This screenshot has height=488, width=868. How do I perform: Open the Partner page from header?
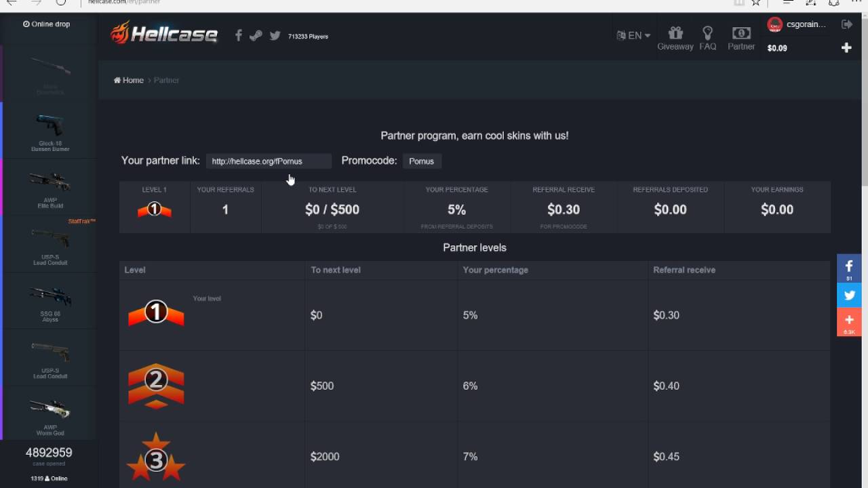click(x=741, y=39)
